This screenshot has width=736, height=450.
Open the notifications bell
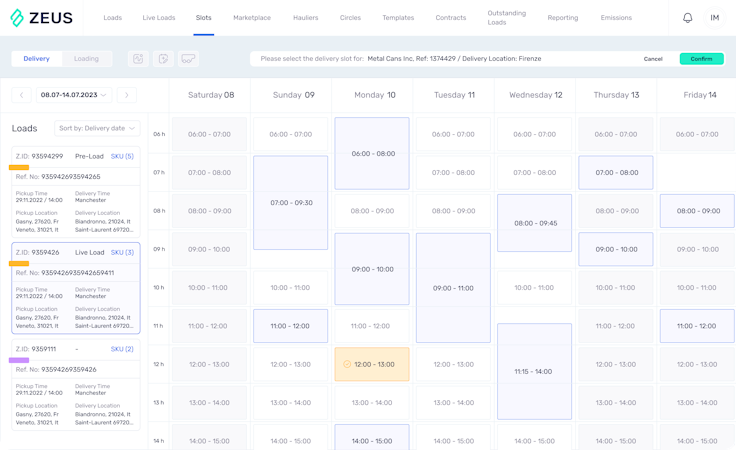[687, 18]
